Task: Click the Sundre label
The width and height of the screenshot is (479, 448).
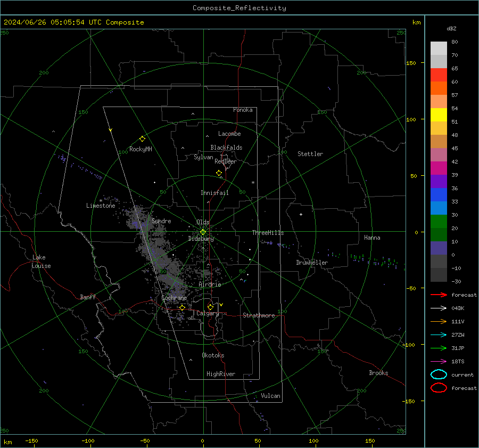Action: (161, 221)
